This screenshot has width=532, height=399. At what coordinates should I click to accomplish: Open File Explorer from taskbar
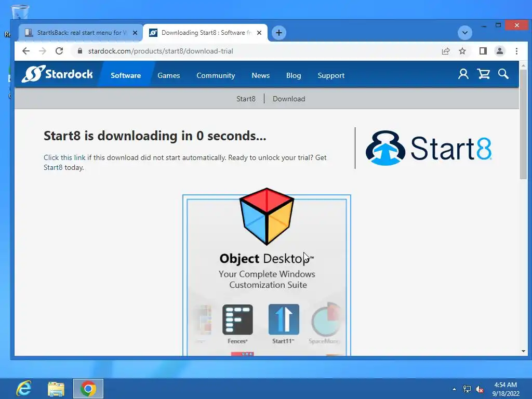pos(56,389)
